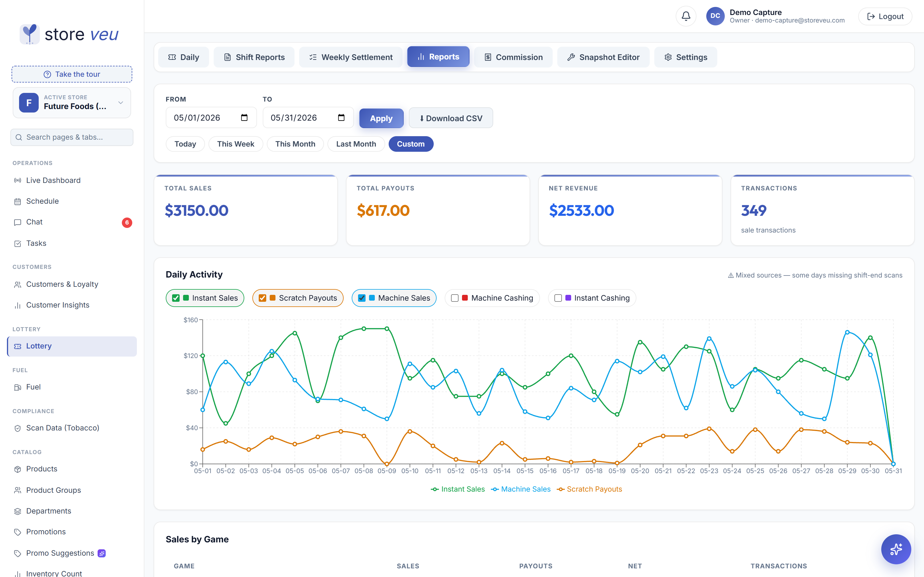Enable the Instant Cashing checkbox
The height and width of the screenshot is (577, 924).
click(x=558, y=298)
